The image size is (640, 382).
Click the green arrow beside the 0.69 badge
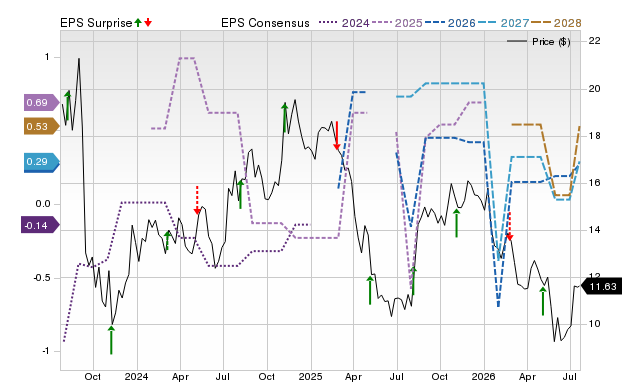(68, 105)
